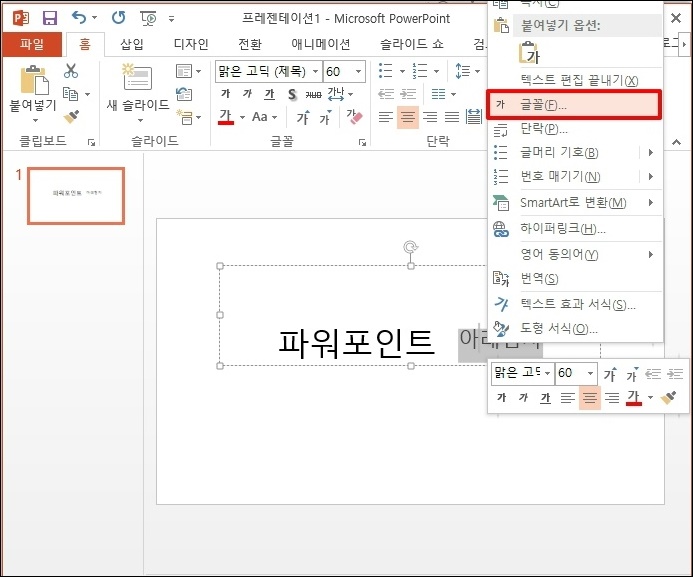
Task: Open 텍스트 효과 서식(S)... entry
Action: pyautogui.click(x=574, y=304)
